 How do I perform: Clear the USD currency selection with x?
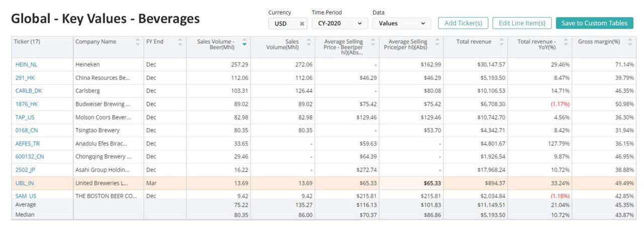point(302,24)
